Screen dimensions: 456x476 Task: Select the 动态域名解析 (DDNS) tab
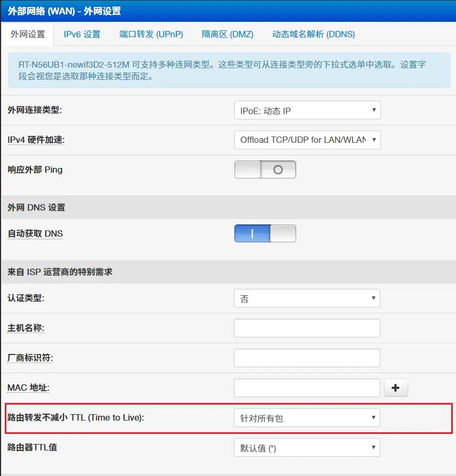coord(313,34)
